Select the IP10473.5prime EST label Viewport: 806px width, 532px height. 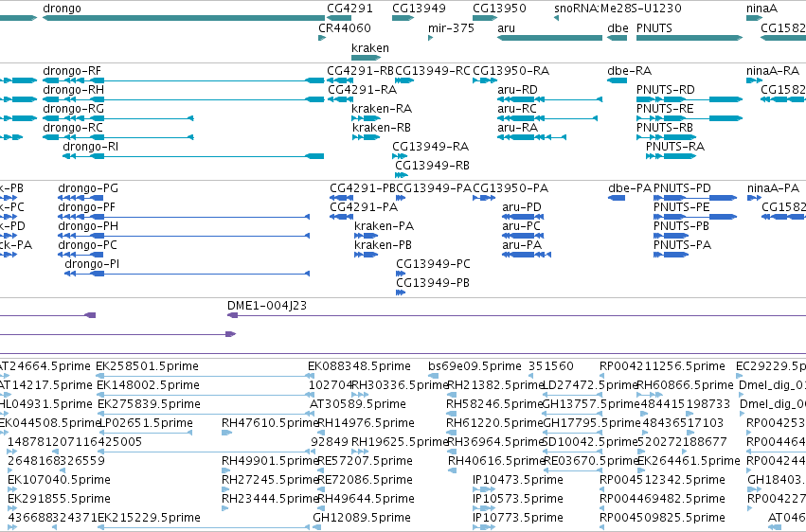point(518,480)
